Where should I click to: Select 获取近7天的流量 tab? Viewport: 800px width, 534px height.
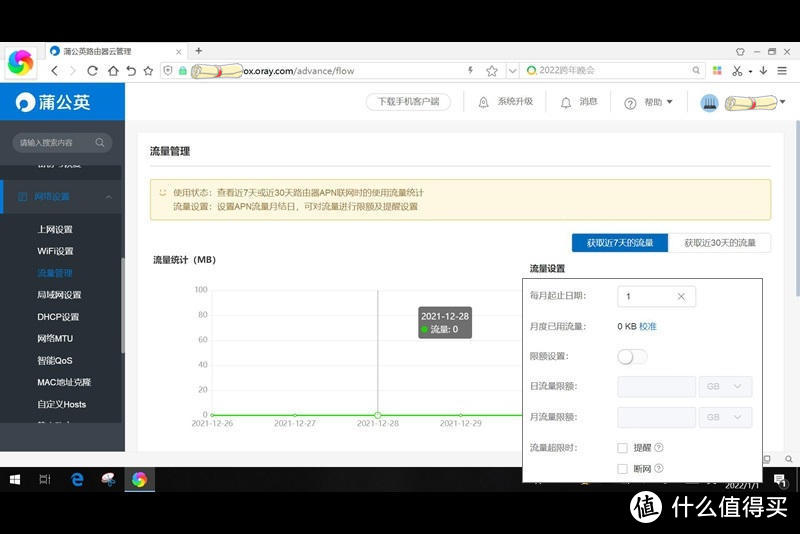[620, 243]
